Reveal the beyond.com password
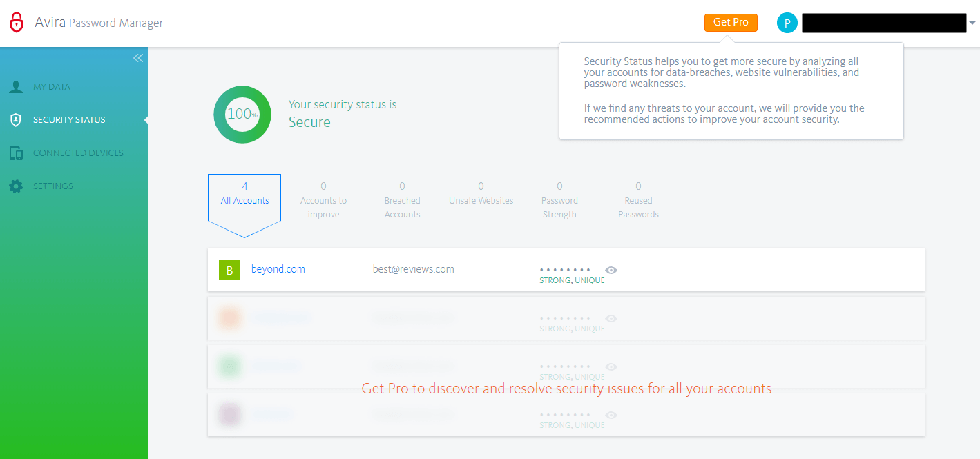The width and height of the screenshot is (980, 459). coord(611,269)
